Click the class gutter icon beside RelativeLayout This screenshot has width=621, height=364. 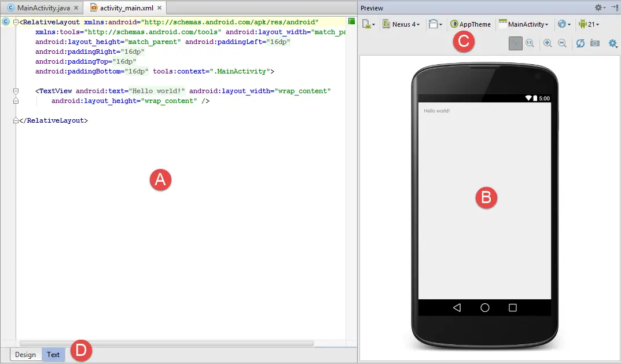tap(6, 22)
